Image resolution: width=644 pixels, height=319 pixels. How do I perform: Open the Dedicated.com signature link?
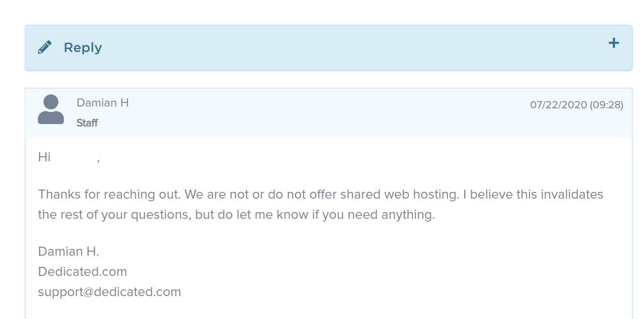(x=83, y=271)
